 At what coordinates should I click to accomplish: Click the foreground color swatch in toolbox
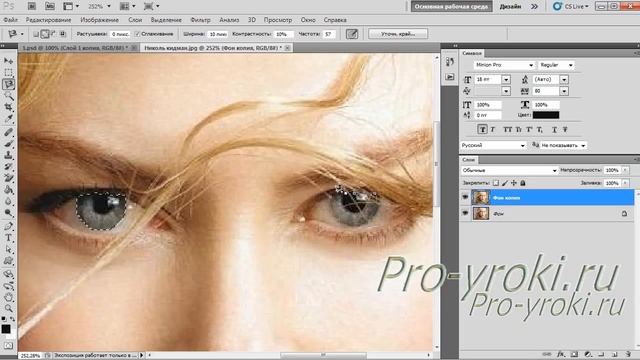(x=6, y=329)
